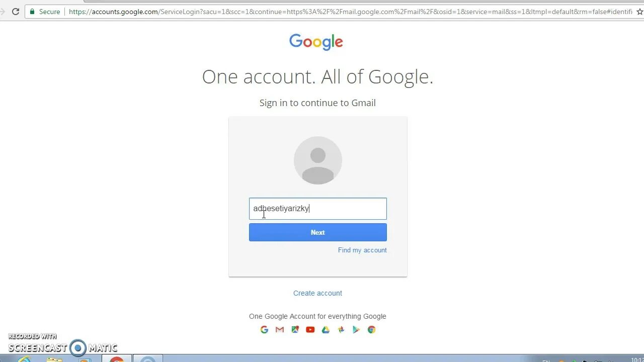
Task: Click the Google logo at the top
Action: (316, 42)
